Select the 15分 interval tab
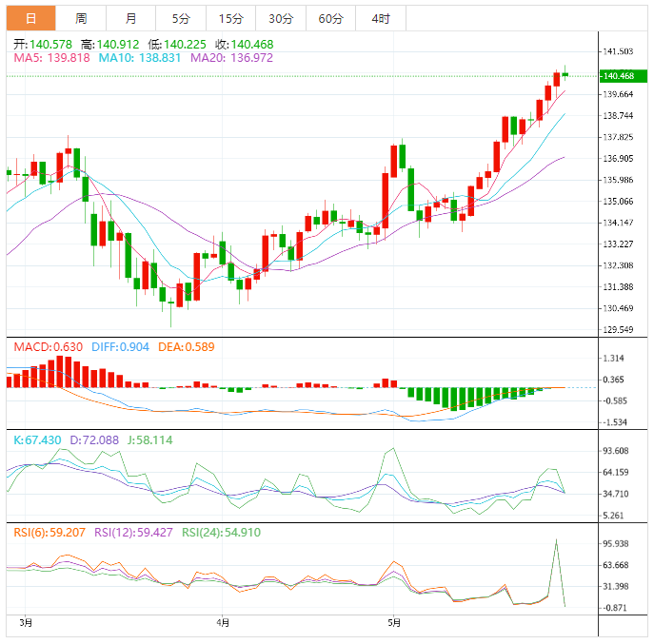 230,18
